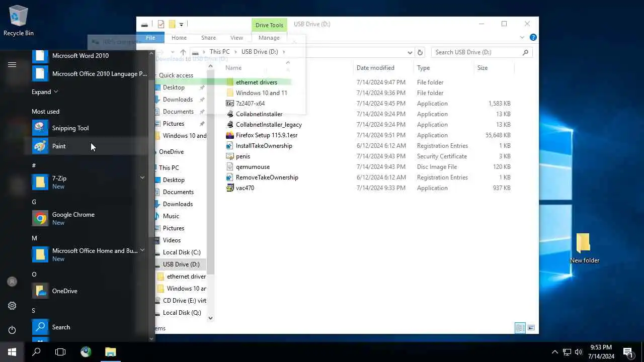Click the search magnifier in Explorer
644x362 pixels.
(x=525, y=52)
